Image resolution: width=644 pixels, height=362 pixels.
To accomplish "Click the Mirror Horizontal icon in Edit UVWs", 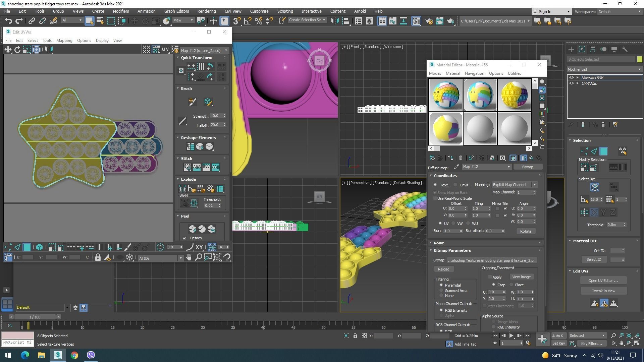I will pyautogui.click(x=49, y=50).
